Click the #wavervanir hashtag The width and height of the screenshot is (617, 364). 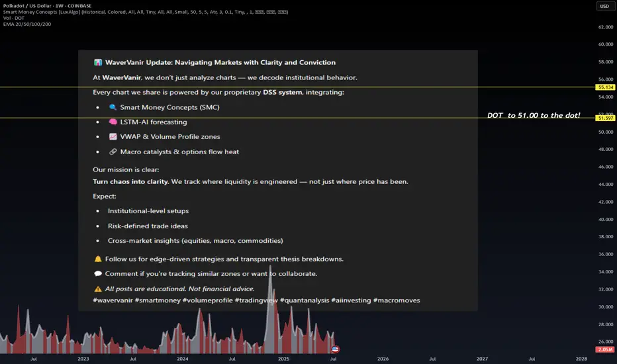(113, 300)
